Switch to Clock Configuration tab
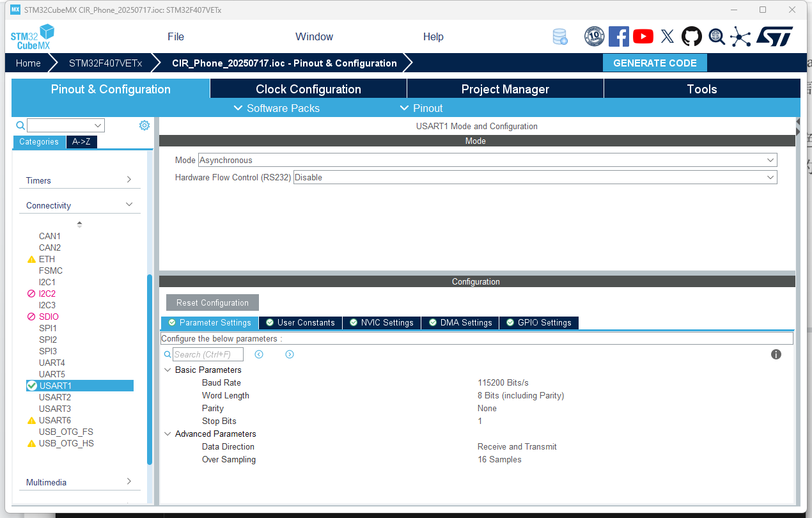The width and height of the screenshot is (812, 518). [x=309, y=89]
